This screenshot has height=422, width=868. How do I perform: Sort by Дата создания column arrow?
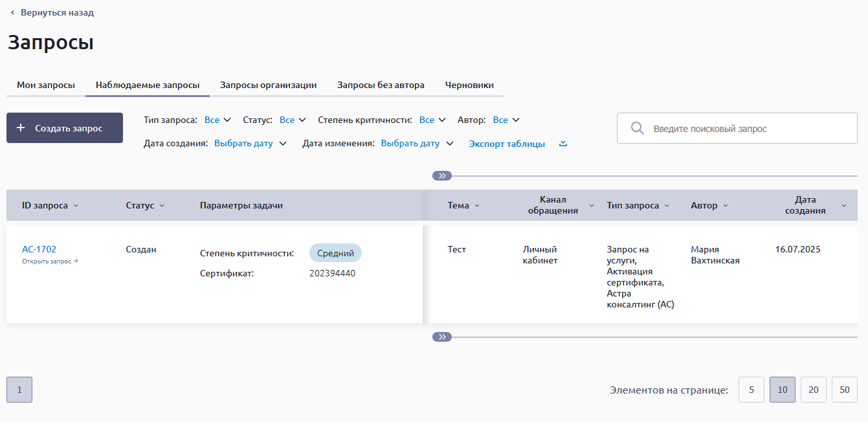click(x=843, y=206)
